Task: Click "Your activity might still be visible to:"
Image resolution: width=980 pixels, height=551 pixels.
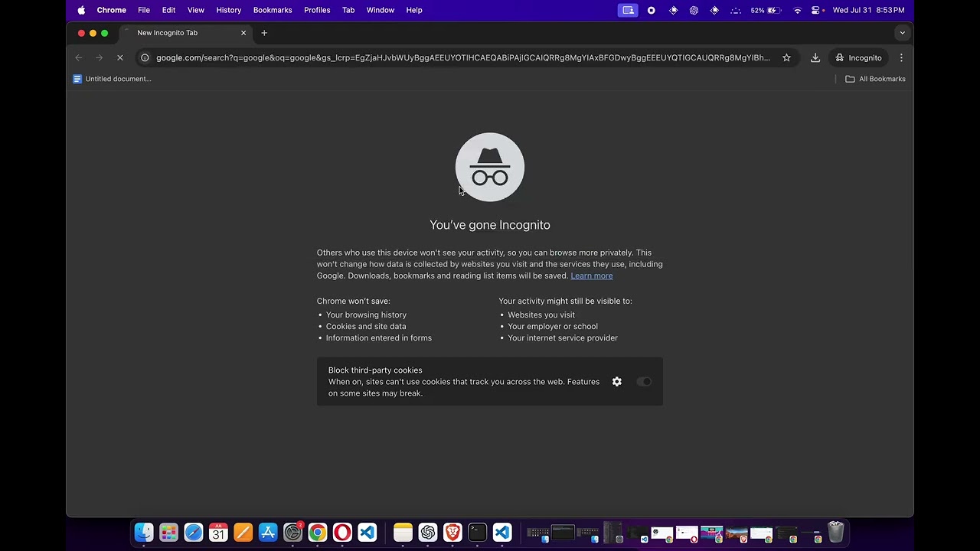Action: (566, 301)
